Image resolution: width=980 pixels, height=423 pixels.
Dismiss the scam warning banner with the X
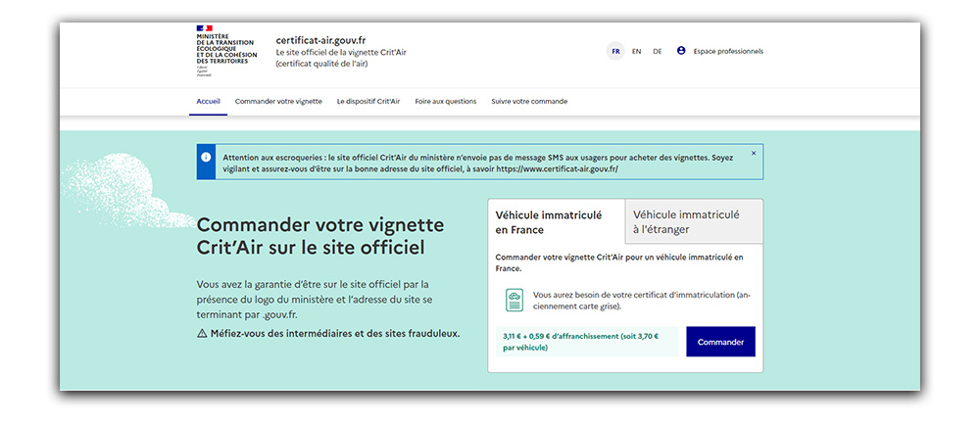point(754,153)
